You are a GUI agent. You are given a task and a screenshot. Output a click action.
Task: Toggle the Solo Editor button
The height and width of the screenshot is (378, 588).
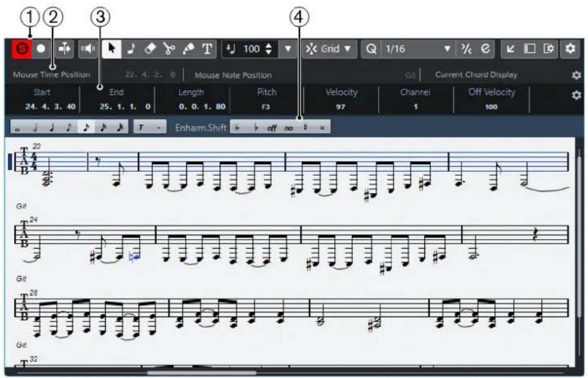[21, 49]
